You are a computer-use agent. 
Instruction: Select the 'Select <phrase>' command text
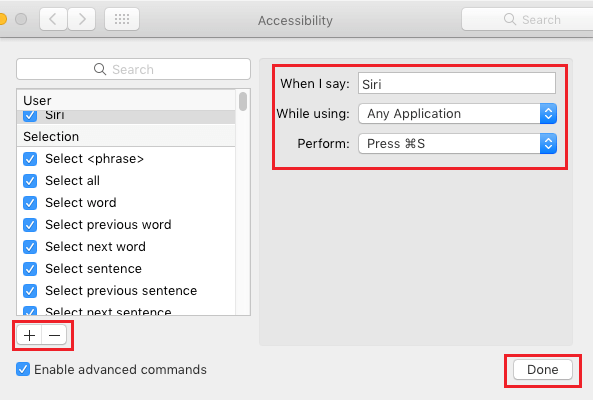95,159
